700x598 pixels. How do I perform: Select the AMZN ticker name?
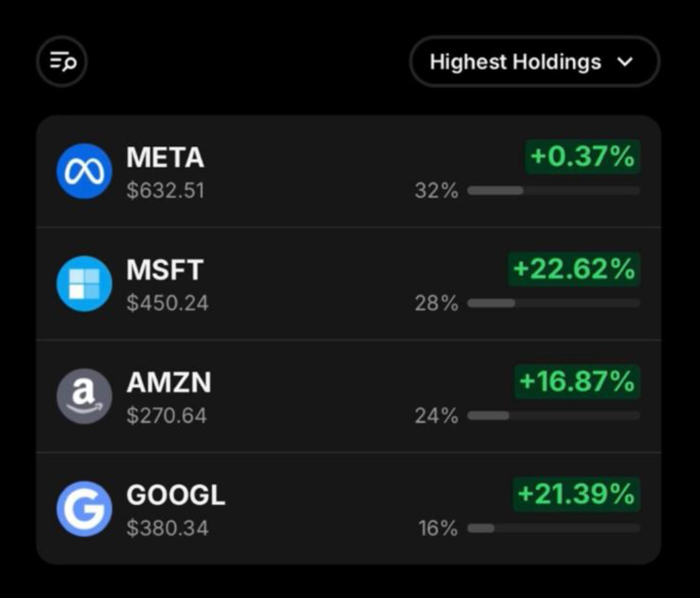[x=169, y=383]
